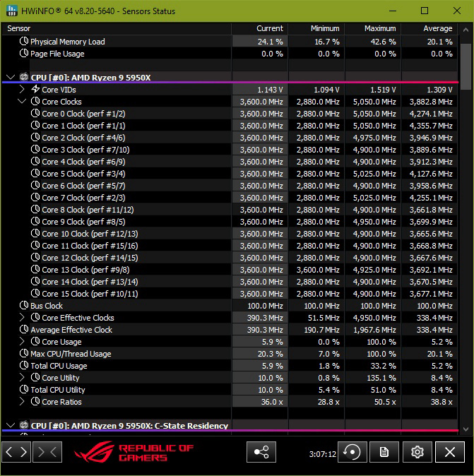The image size is (474, 476).
Task: Select the Core 4 Clock (perf #6/9) row
Action: pyautogui.click(x=230, y=162)
